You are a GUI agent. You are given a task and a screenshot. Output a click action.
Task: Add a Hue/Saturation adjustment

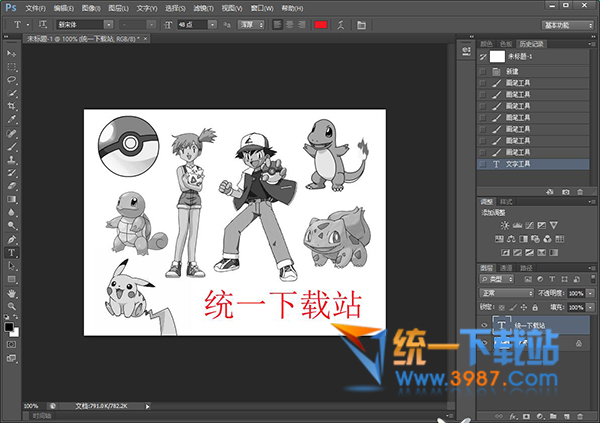coord(499,239)
